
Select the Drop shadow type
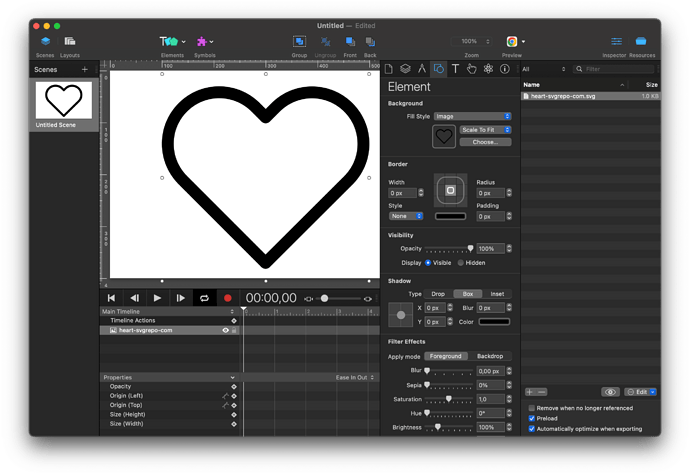click(x=438, y=294)
